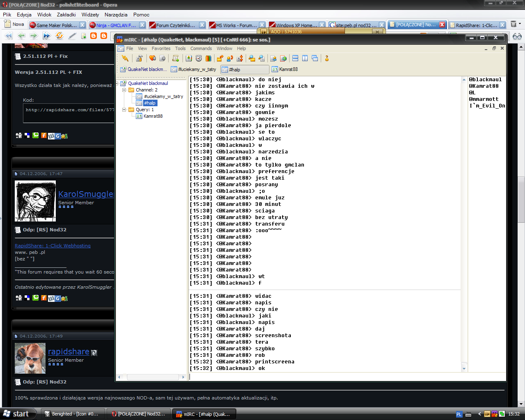The width and height of the screenshot is (525, 420).
Task: Click the About question mark icon
Action: click(327, 58)
